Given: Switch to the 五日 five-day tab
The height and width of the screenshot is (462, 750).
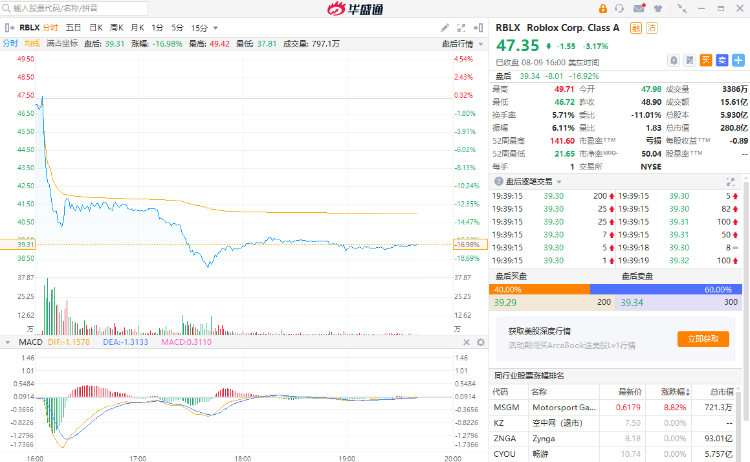Looking at the screenshot, I should (x=73, y=28).
